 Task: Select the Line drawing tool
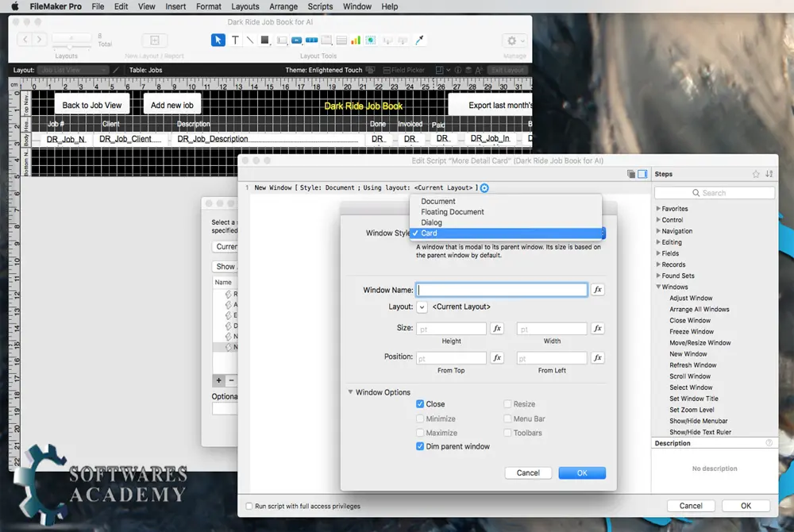click(249, 40)
